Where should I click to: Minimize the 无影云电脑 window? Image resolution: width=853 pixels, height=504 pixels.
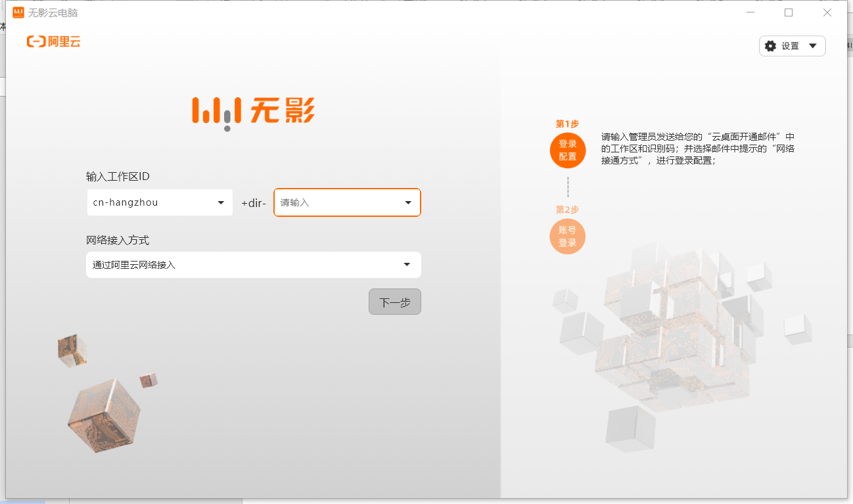(750, 12)
